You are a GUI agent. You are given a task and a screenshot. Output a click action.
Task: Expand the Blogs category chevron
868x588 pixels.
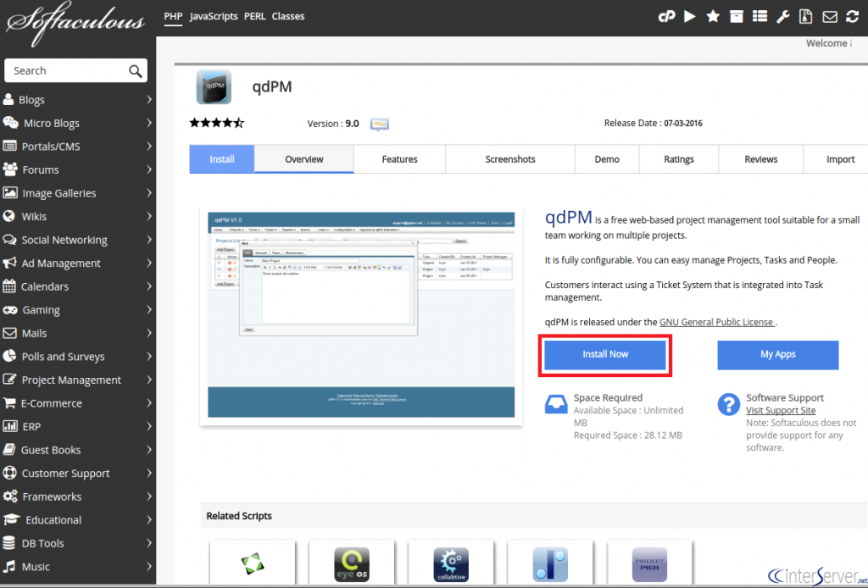click(149, 100)
